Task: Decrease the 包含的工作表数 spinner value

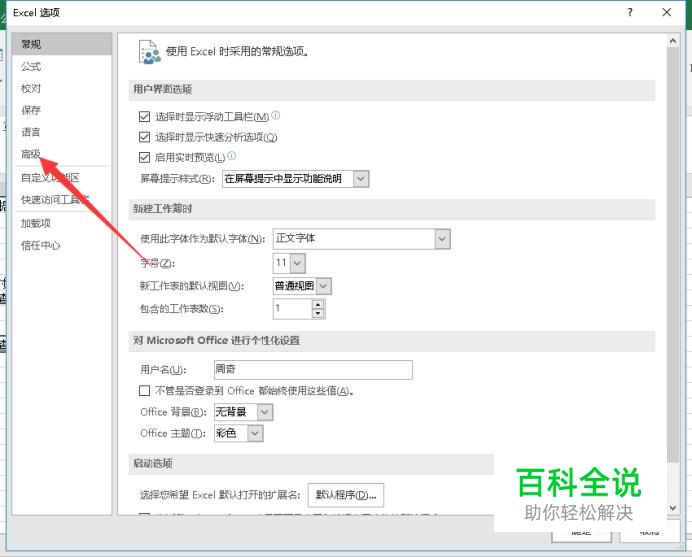Action: 318,313
